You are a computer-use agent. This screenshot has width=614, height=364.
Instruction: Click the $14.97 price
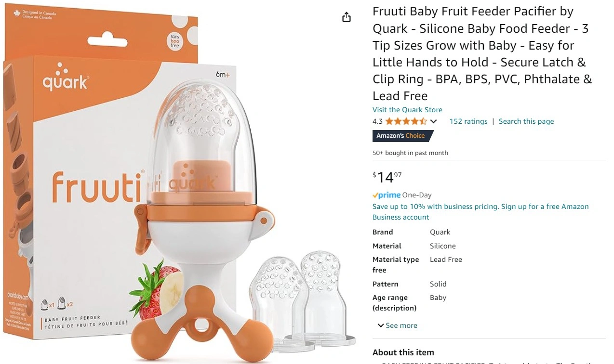[x=387, y=177]
